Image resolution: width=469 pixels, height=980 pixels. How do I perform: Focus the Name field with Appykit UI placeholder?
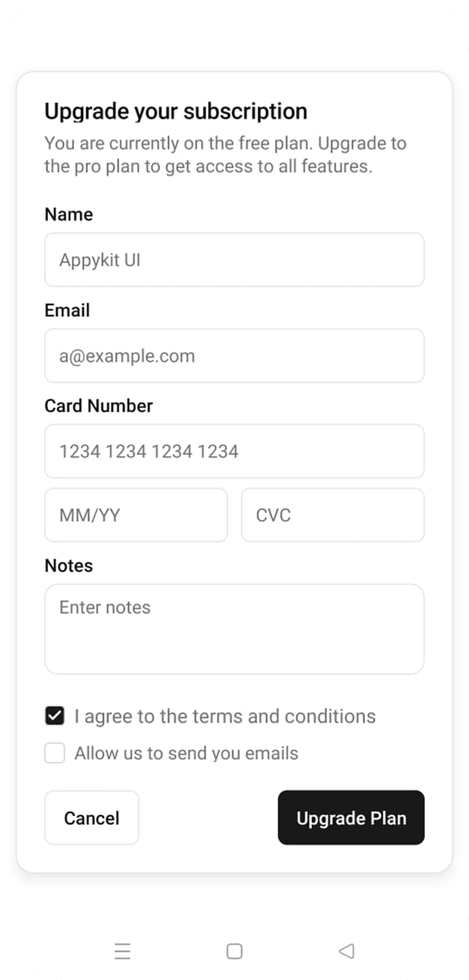point(234,260)
